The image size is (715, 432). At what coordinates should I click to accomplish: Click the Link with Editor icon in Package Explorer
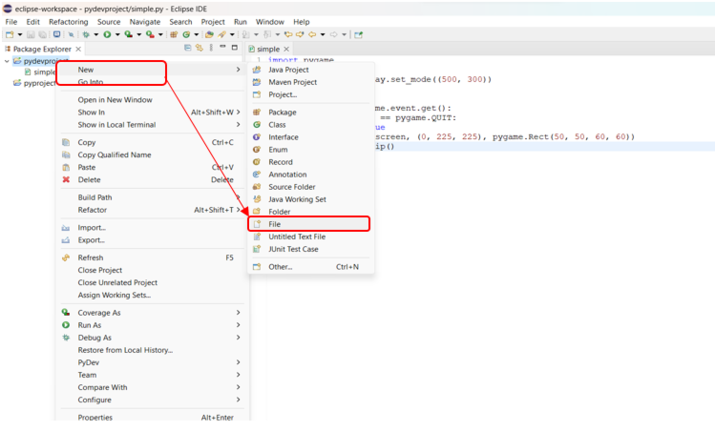click(x=199, y=48)
